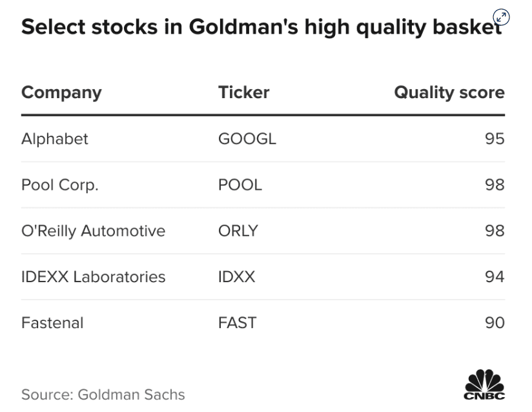
Task: Click IDEXX quality score of 94
Action: pos(495,276)
